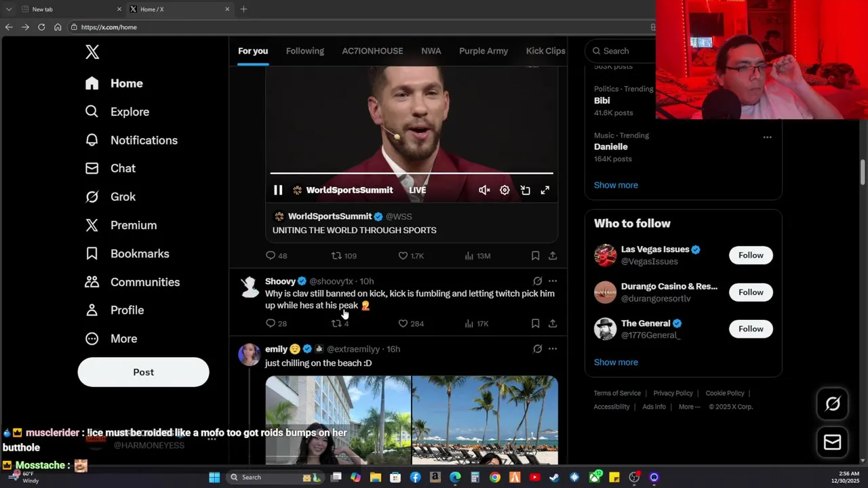Go to Premium in the sidebar
868x488 pixels.
[121, 225]
